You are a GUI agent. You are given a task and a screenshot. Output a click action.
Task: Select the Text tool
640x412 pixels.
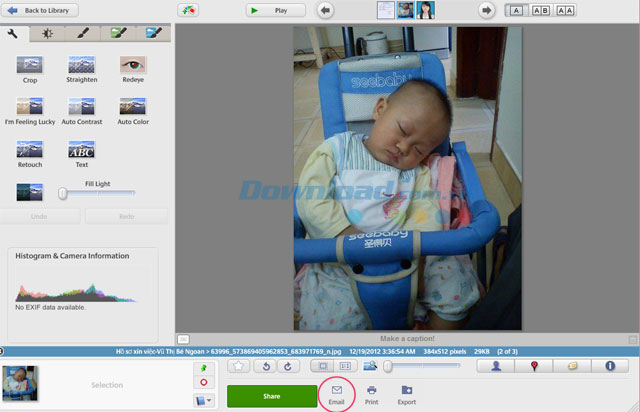tap(82, 154)
